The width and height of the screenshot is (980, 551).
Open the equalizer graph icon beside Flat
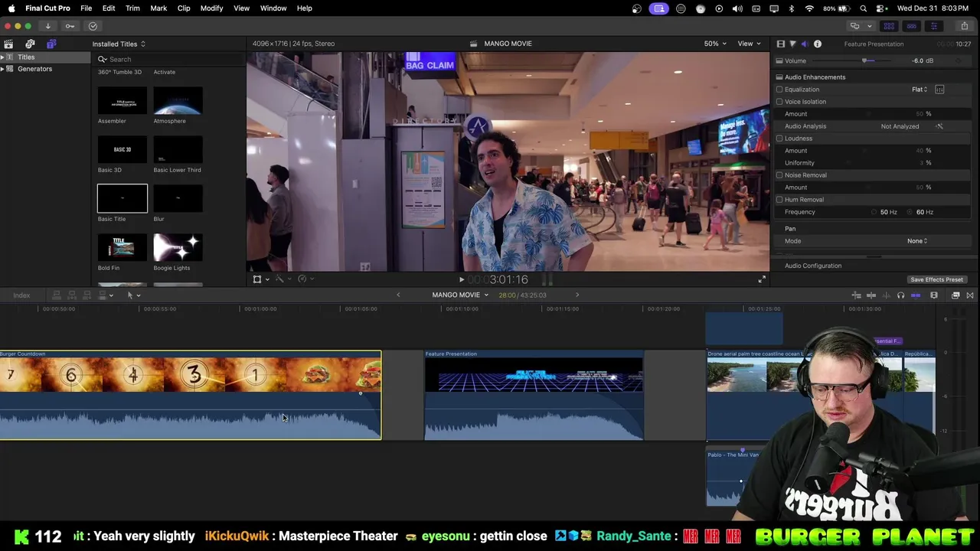939,90
